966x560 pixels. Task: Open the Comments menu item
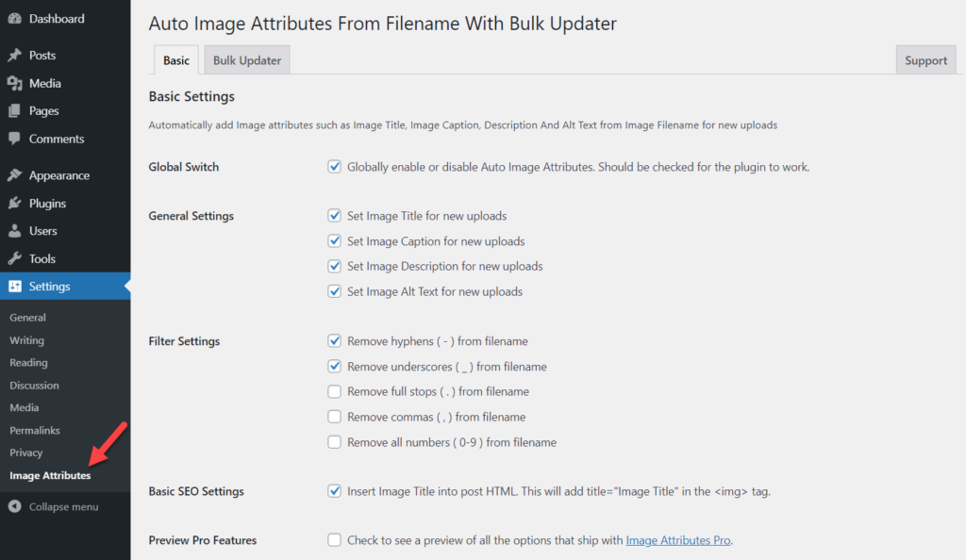[x=65, y=139]
